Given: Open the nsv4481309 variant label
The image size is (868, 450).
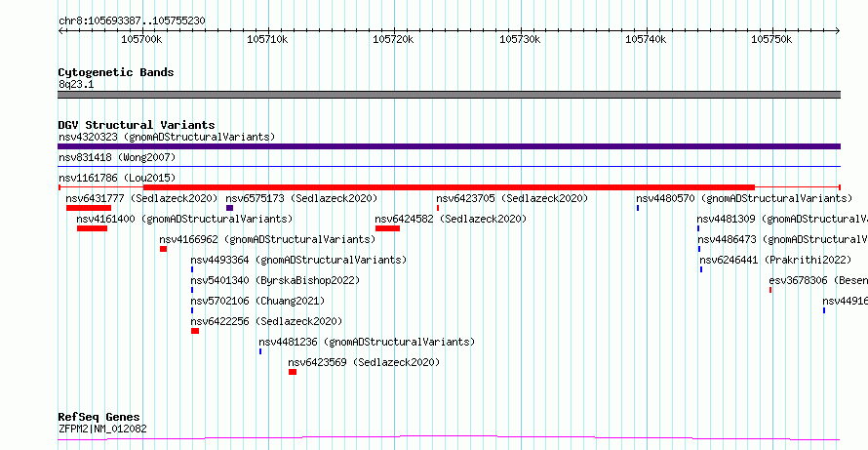Looking at the screenshot, I should pos(782,219).
